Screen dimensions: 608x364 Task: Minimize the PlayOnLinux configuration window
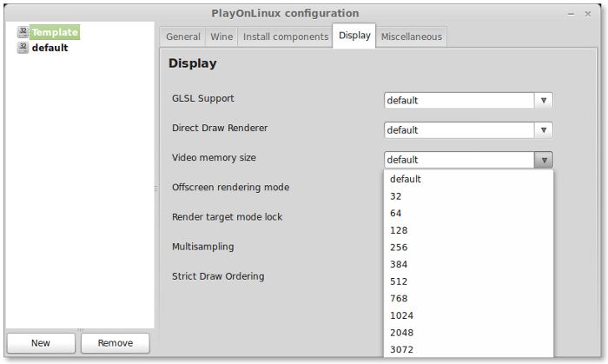point(571,14)
